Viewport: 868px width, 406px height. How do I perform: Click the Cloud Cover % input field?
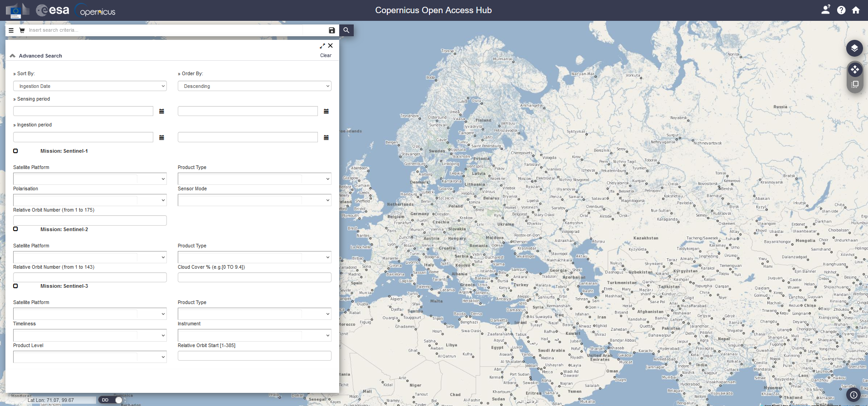[x=254, y=277]
